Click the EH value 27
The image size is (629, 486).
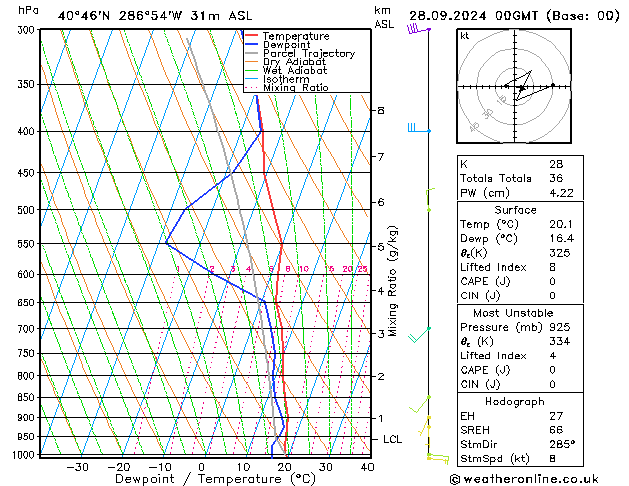[x=556, y=416]
